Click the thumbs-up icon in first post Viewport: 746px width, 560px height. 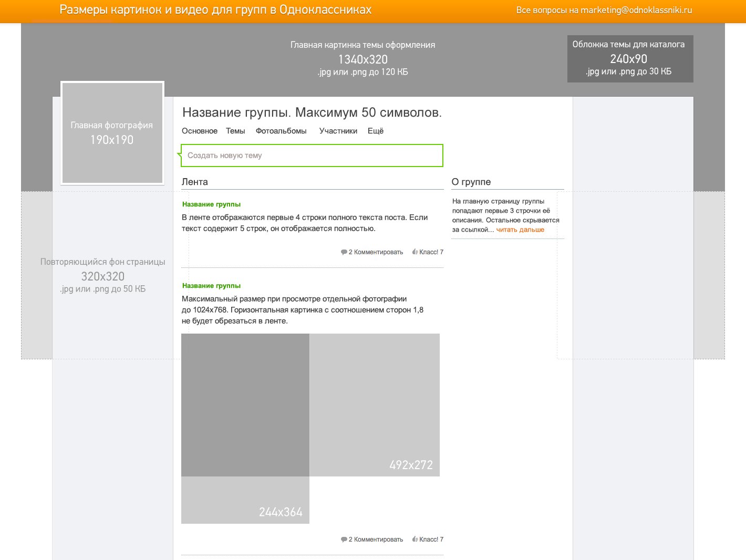(x=415, y=252)
